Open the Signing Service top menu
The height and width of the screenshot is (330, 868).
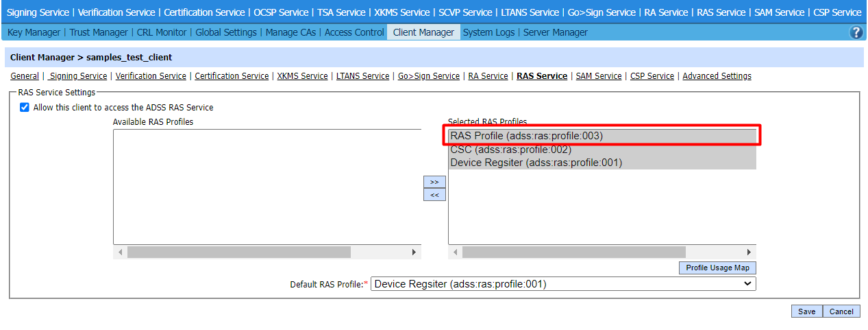[38, 12]
